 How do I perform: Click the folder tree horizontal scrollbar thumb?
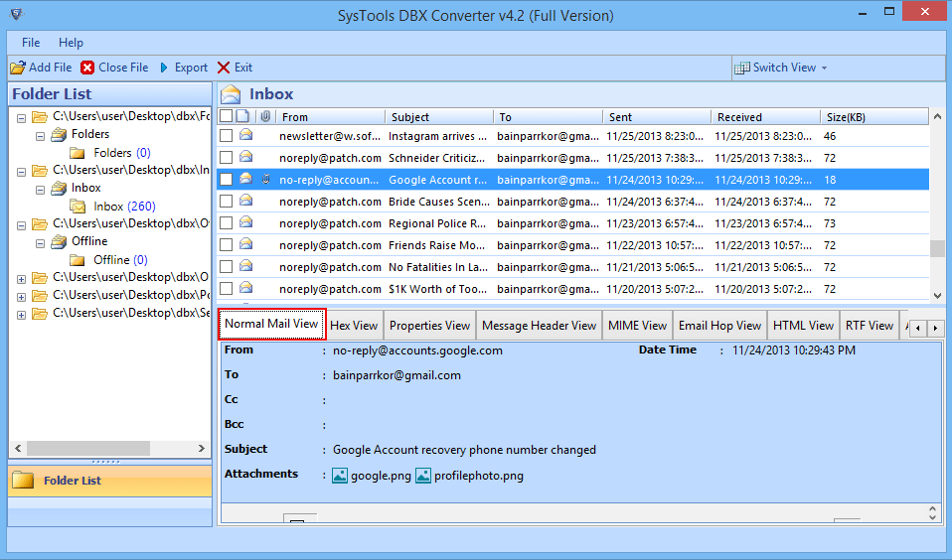click(x=88, y=449)
